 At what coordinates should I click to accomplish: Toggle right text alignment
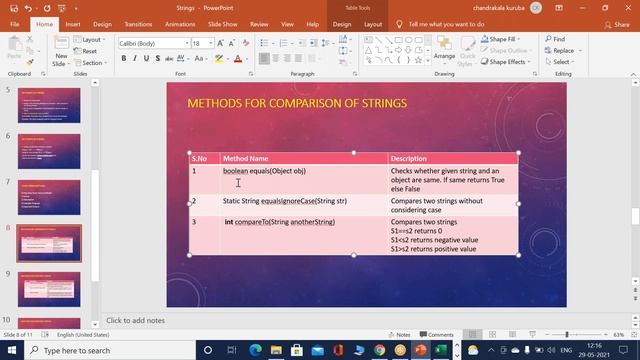[287, 58]
